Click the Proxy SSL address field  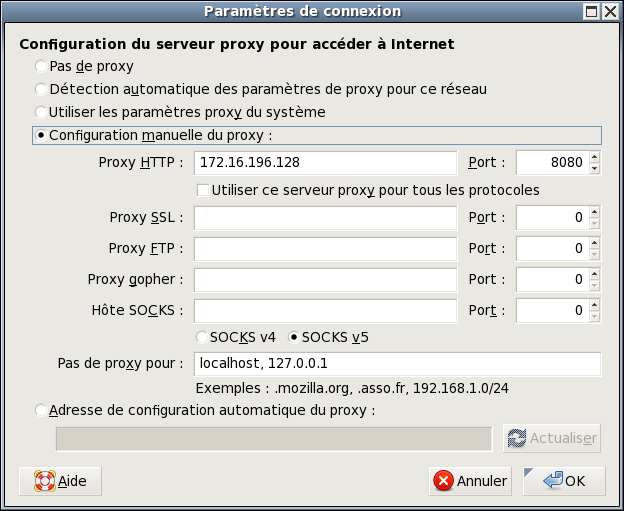325,217
